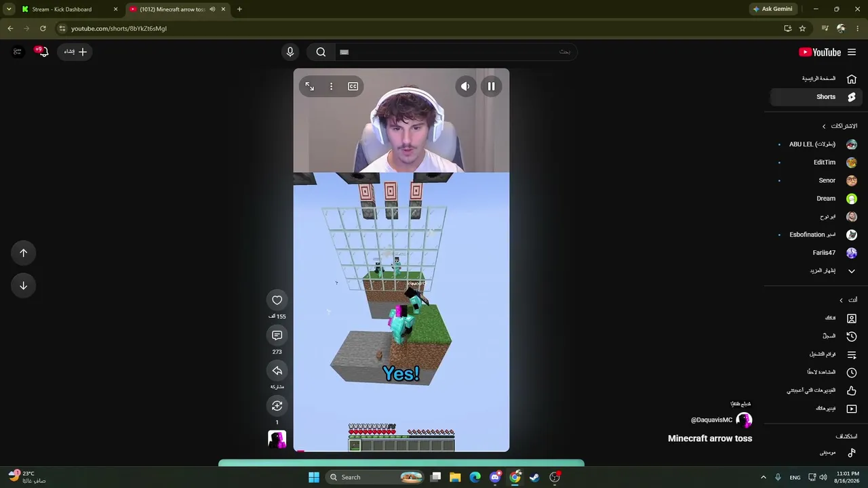The image size is (868, 488).
Task: Open File Explorer from the taskbar
Action: coord(455,477)
